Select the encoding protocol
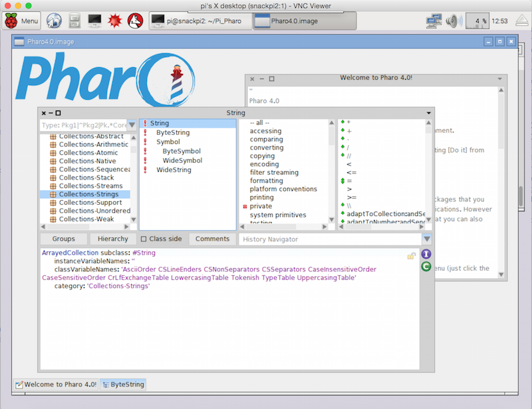Image resolution: width=532 pixels, height=409 pixels. tap(264, 164)
